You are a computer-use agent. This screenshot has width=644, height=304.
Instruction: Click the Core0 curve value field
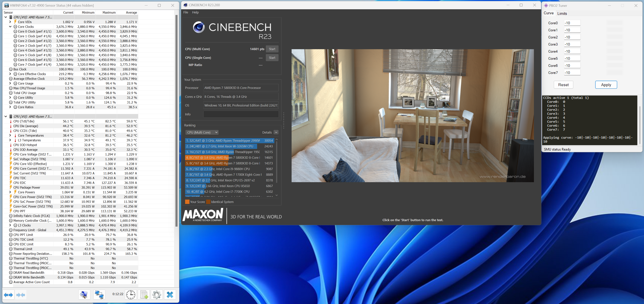[x=572, y=23]
